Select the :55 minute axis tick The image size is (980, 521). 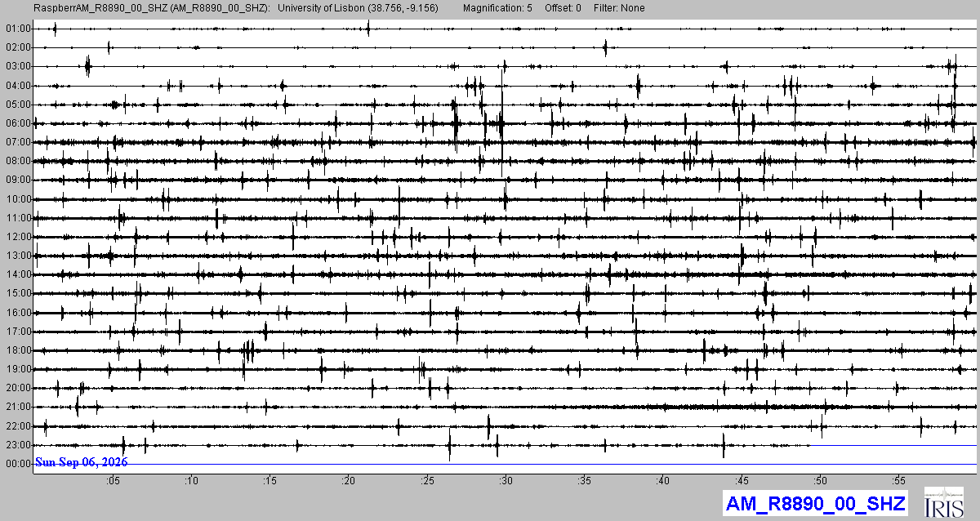click(898, 481)
